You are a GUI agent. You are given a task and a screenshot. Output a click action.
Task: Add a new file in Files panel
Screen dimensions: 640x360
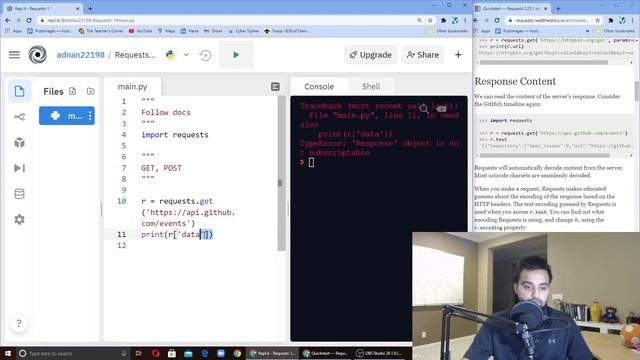[73, 91]
